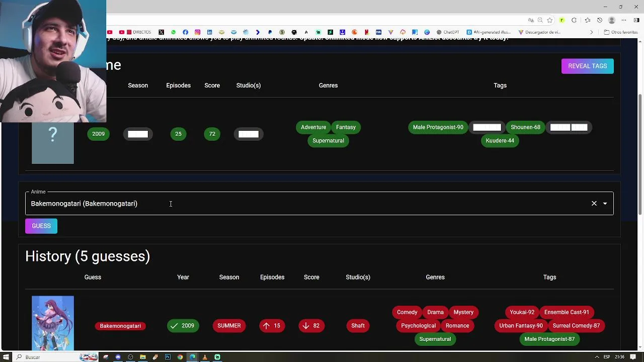Click the hidden season chip

pyautogui.click(x=138, y=134)
